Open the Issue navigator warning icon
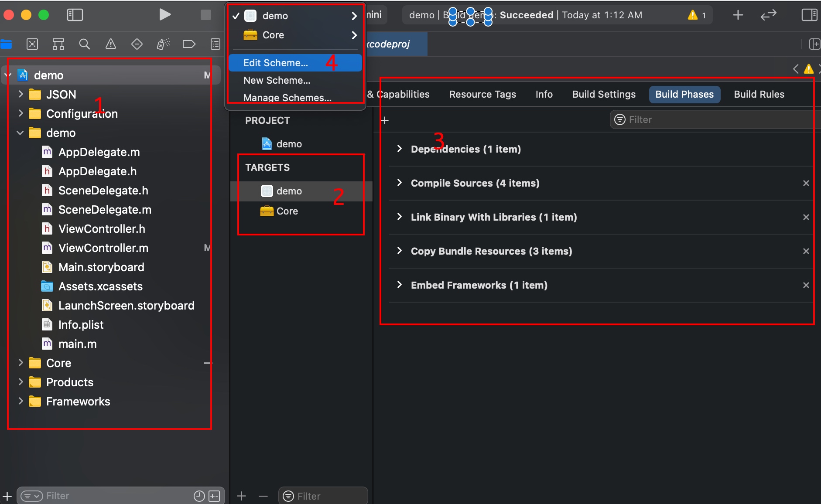The image size is (821, 504). coord(111,44)
